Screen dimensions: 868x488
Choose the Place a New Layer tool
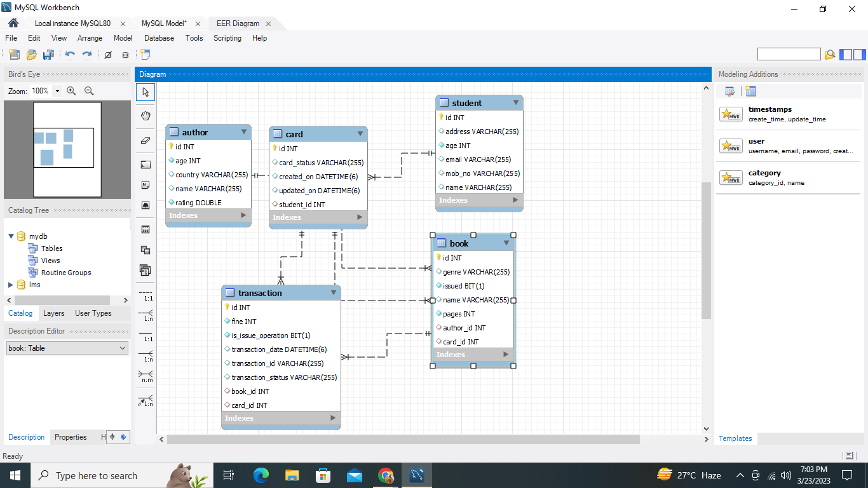145,165
